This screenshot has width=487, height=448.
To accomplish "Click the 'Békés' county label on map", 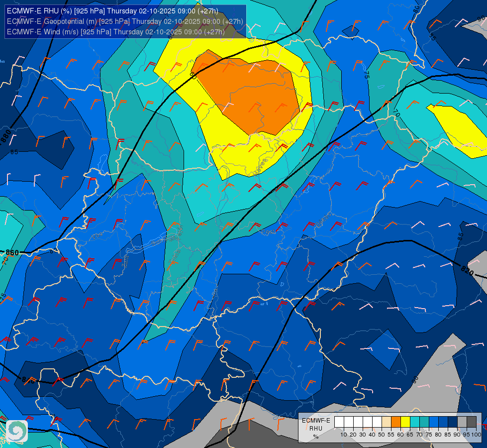I will tap(323, 220).
